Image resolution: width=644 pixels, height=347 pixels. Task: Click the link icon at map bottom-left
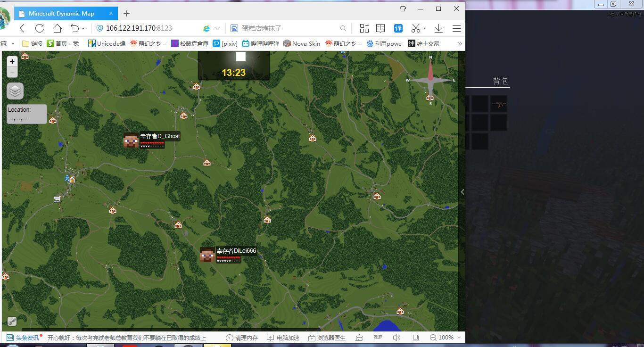tap(12, 321)
